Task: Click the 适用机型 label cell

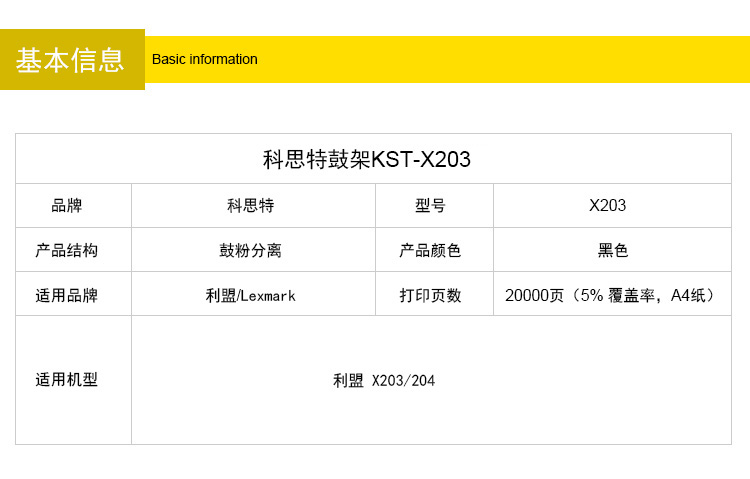Action: pyautogui.click(x=67, y=380)
